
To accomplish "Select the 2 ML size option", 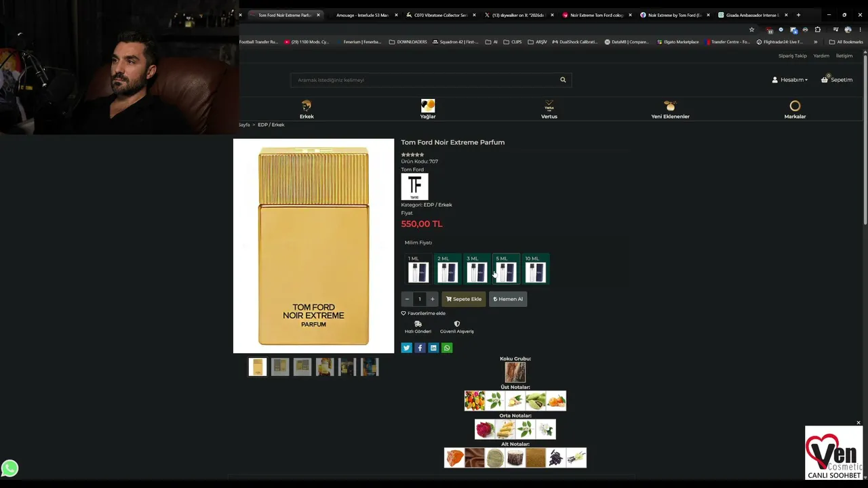I will click(447, 268).
